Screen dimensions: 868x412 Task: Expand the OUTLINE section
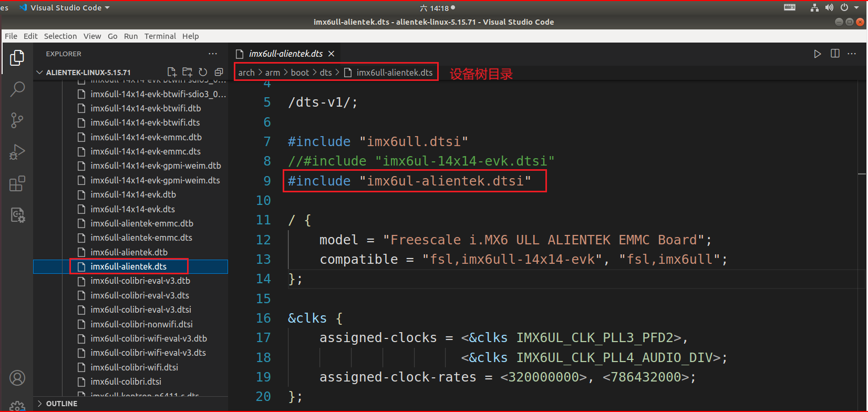(x=61, y=404)
